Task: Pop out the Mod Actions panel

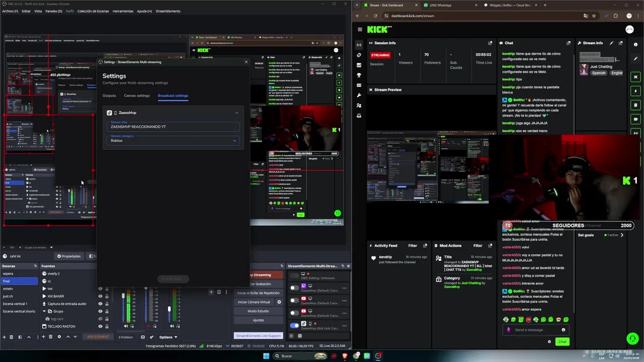Action: click(490, 245)
